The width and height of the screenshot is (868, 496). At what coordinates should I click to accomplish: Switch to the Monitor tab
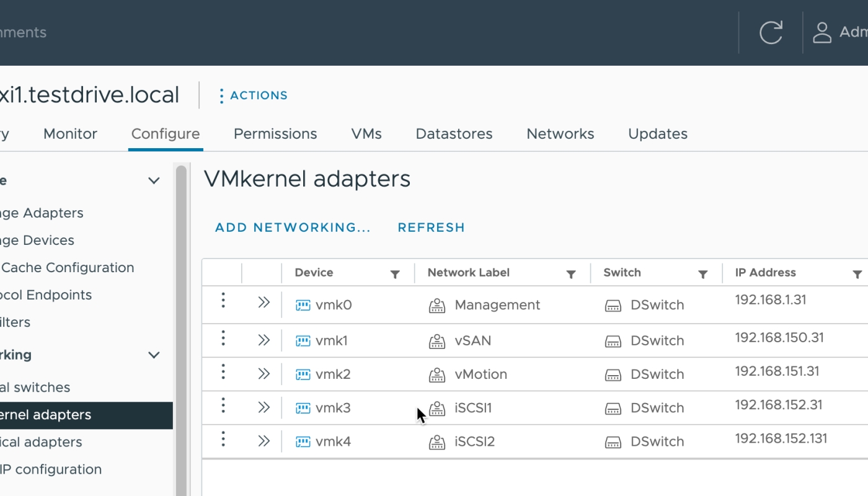pos(70,134)
